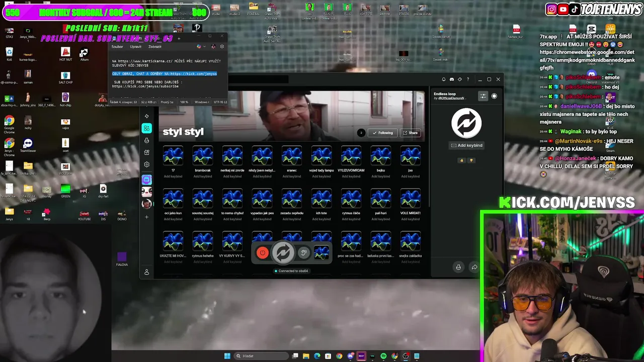The width and height of the screenshot is (644, 362).
Task: Play the 'sranec' sound tile
Action: pos(292,156)
